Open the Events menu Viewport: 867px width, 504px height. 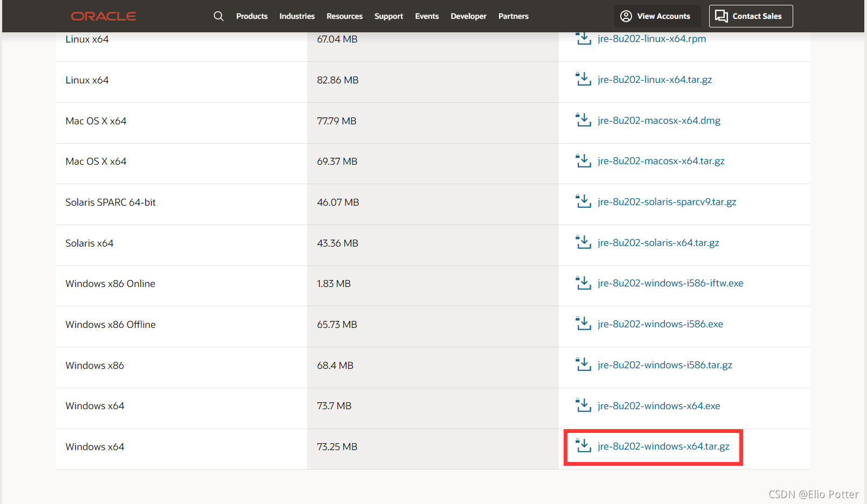(427, 16)
